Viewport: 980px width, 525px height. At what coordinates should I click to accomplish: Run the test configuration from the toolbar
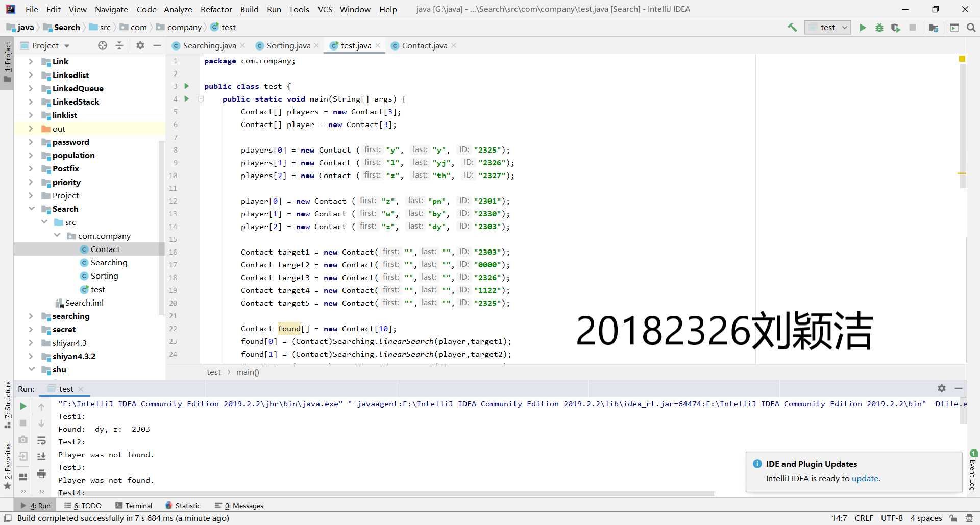pyautogui.click(x=863, y=28)
